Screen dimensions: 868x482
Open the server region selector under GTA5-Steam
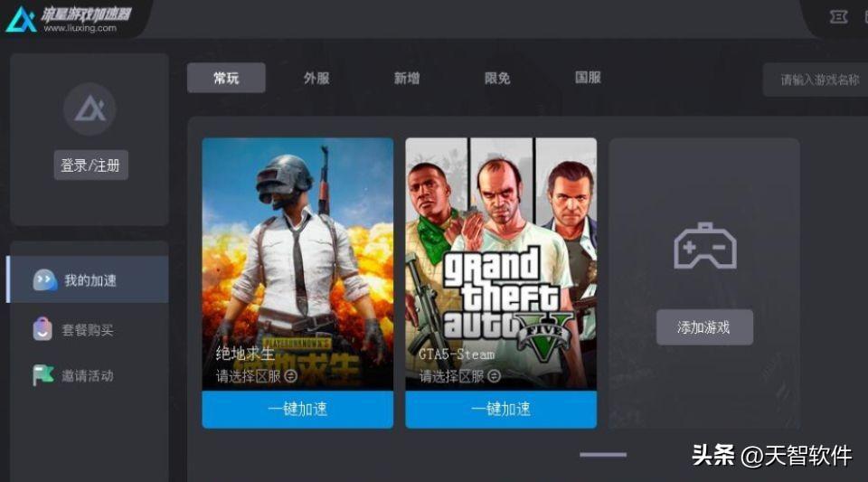point(460,376)
